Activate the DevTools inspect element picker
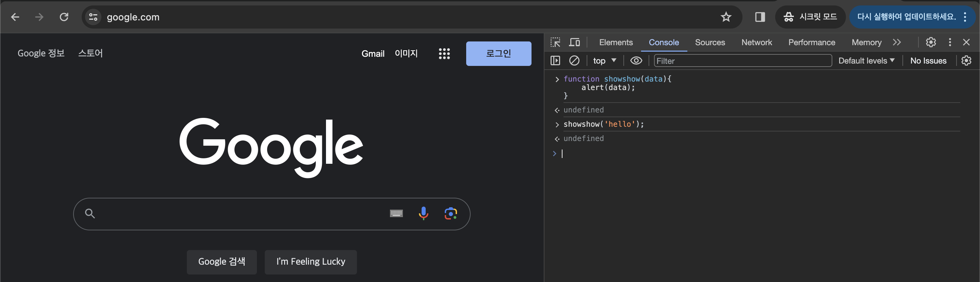Screen dimensions: 980x282 [555, 42]
